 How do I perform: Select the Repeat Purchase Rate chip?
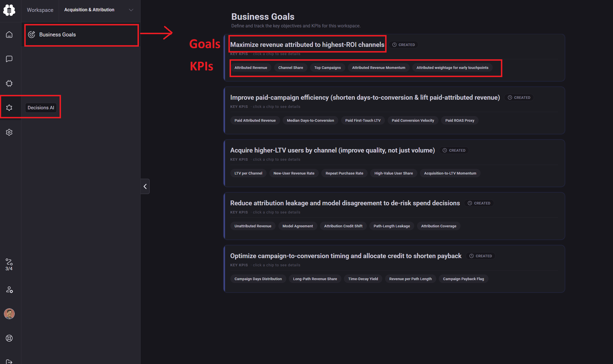[x=344, y=173]
